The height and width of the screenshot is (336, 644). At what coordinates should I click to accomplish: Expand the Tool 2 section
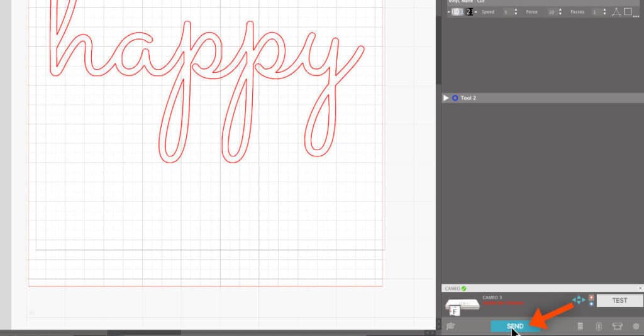446,97
